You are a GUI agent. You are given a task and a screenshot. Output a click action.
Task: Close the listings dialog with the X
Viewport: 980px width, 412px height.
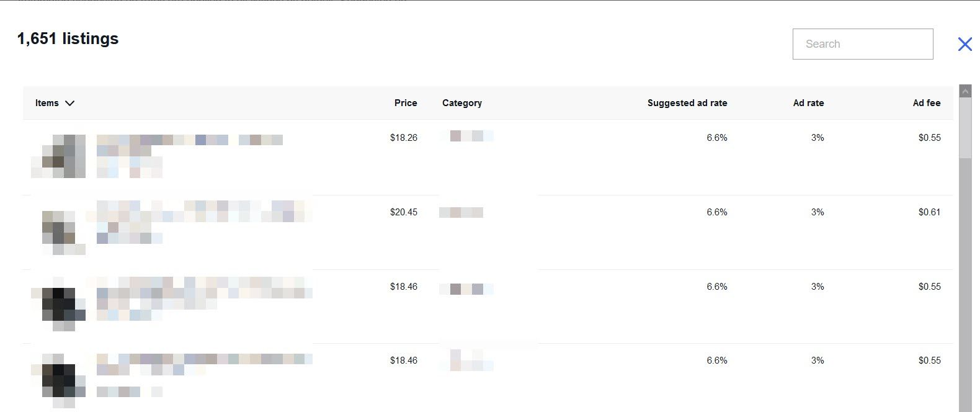(964, 44)
